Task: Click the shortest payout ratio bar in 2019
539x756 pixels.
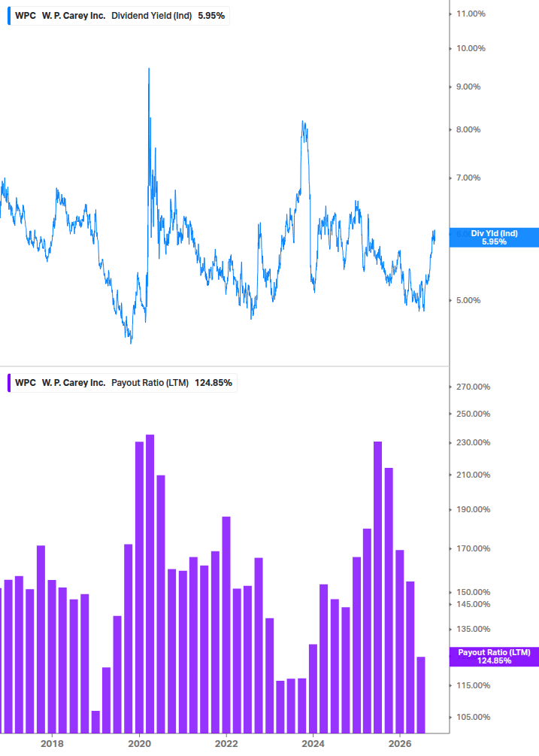Action: 95,721
